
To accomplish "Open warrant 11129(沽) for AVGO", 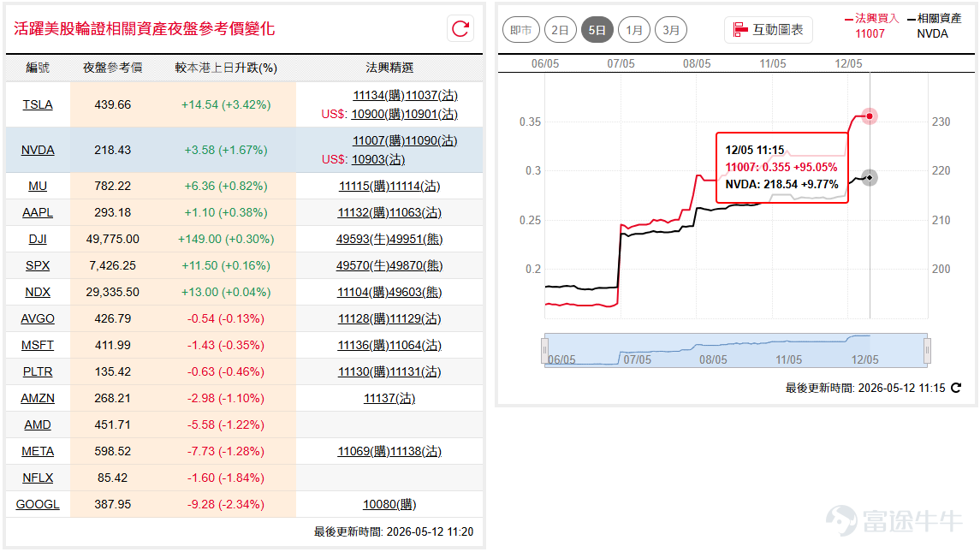I will 416,319.
